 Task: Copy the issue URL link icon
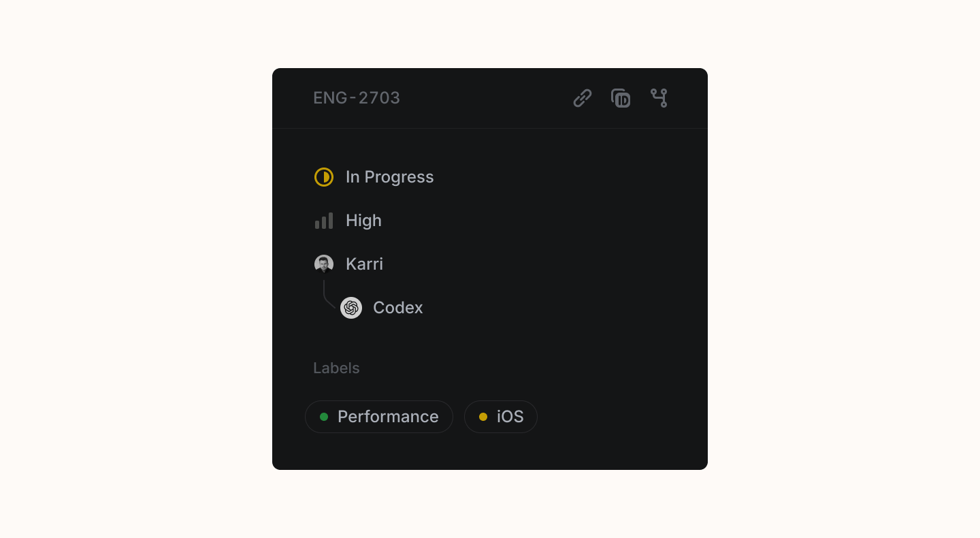pos(583,98)
